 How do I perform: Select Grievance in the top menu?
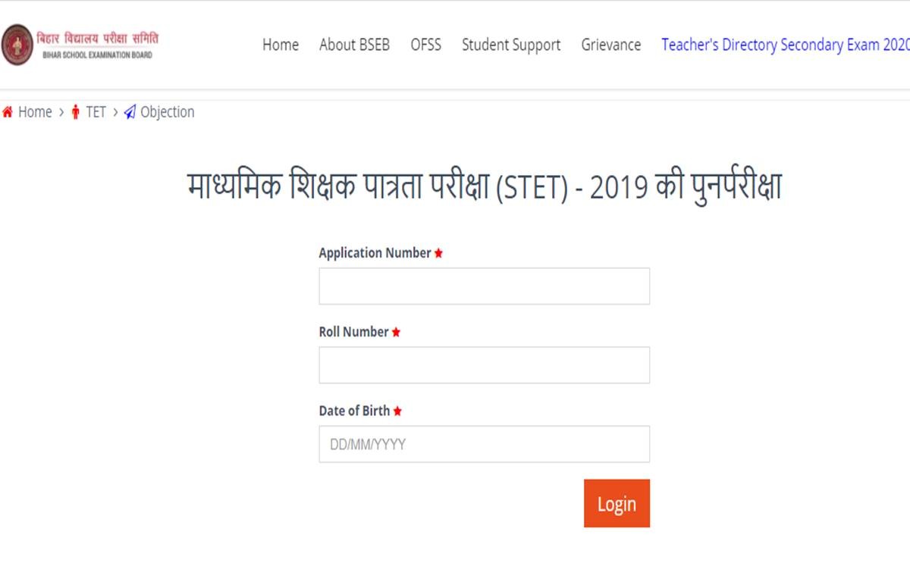(x=610, y=45)
